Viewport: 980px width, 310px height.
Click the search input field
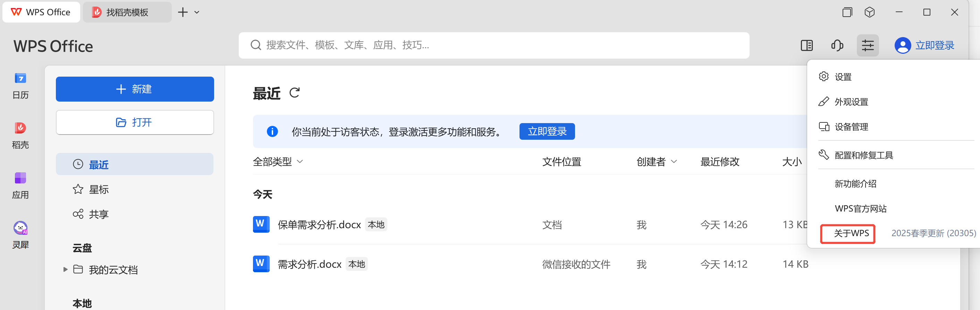coord(494,45)
